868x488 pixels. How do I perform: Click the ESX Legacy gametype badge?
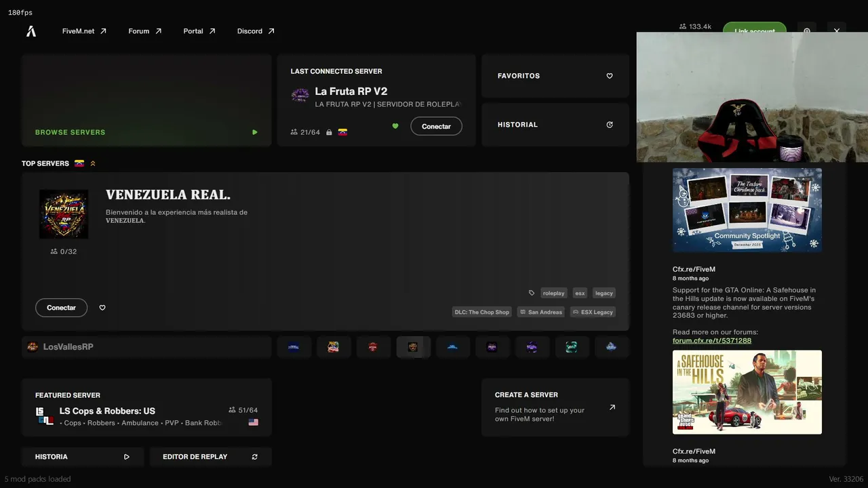click(593, 312)
